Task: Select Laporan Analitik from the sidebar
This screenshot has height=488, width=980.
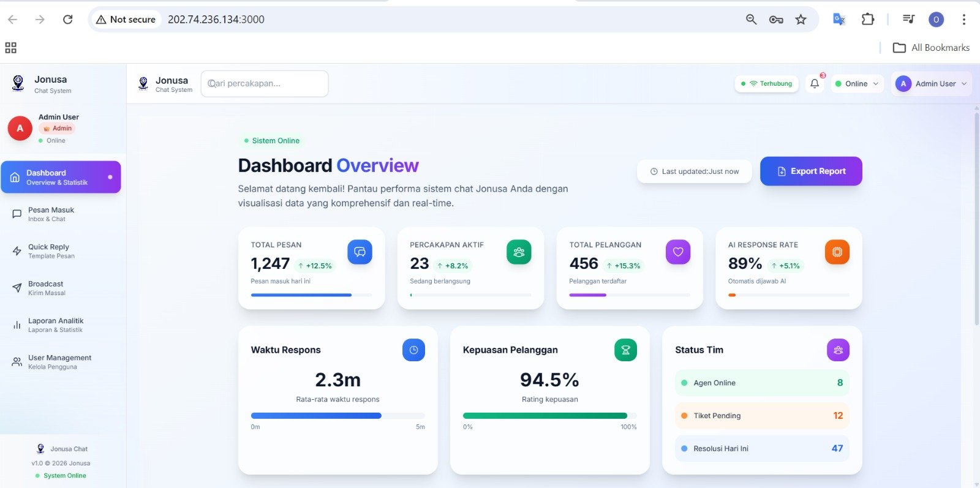Action: tap(55, 325)
